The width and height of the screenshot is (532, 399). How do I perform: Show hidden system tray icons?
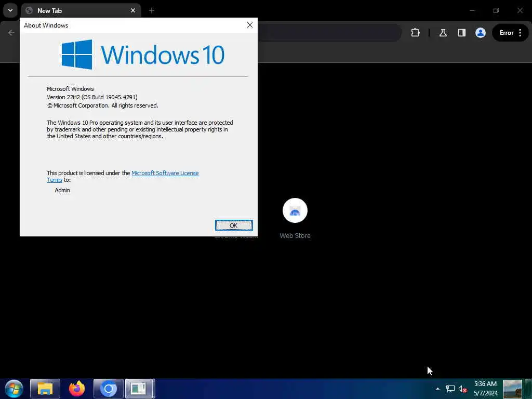point(437,389)
